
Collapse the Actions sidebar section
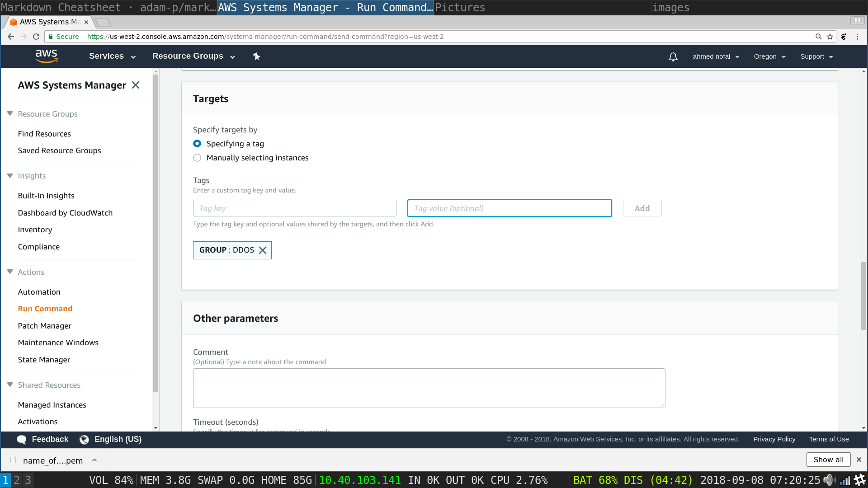click(10, 272)
